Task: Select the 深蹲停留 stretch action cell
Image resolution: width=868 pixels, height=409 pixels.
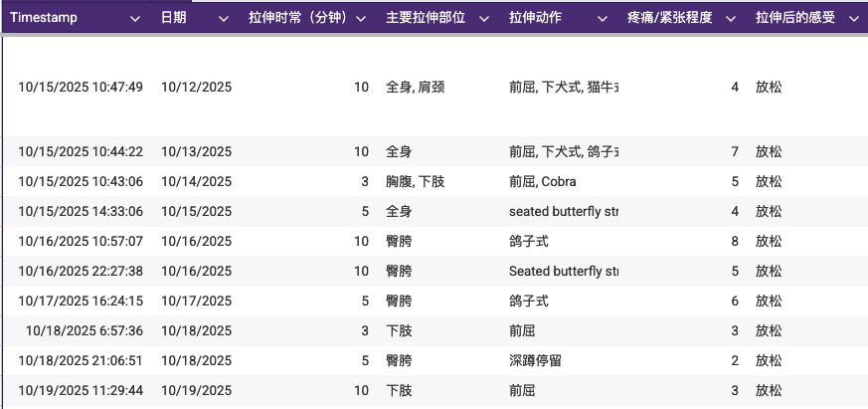Action: pyautogui.click(x=535, y=361)
